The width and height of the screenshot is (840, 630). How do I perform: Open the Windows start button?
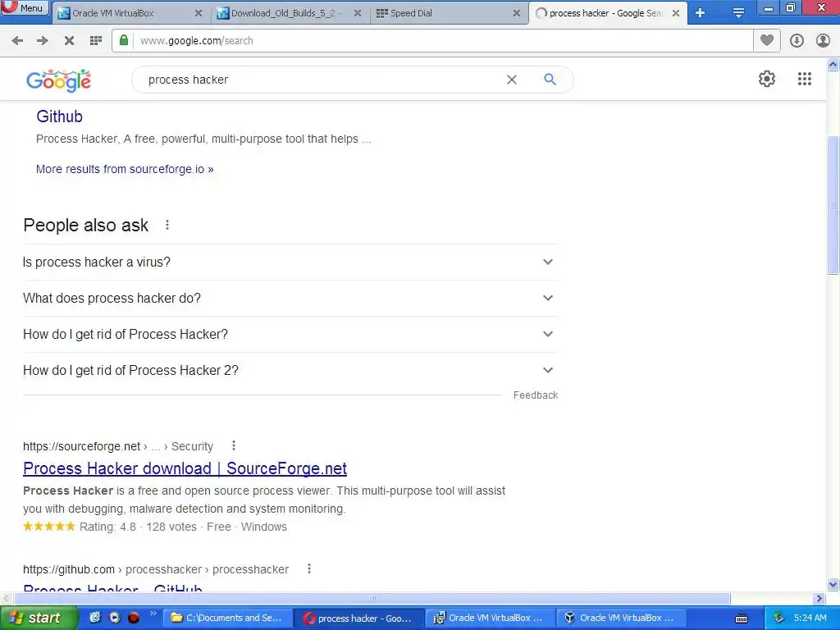click(39, 619)
